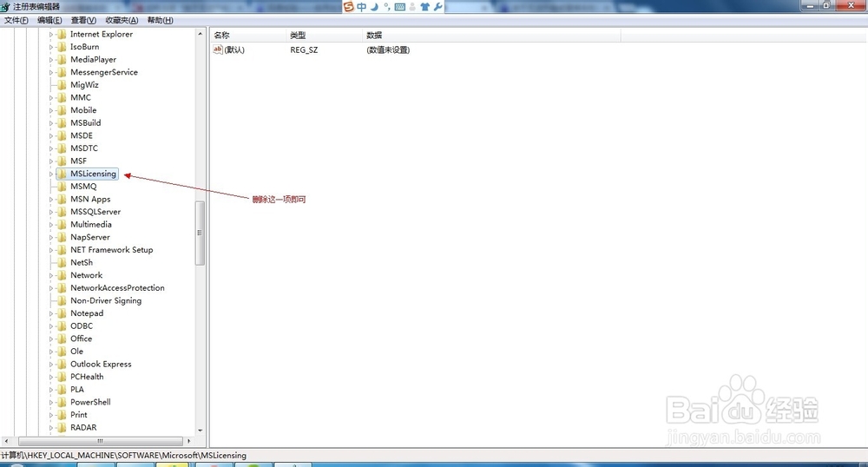Click the Sogou input method S logo

click(x=348, y=7)
